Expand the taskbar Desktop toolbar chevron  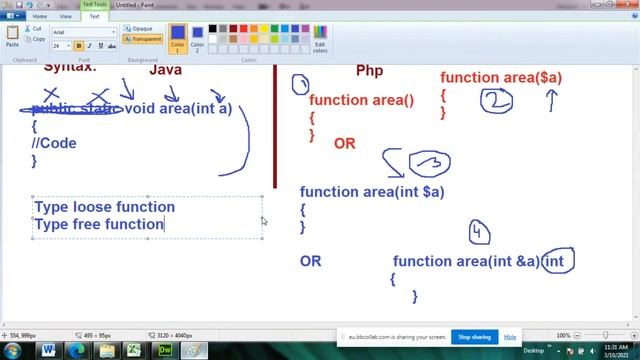coord(549,347)
